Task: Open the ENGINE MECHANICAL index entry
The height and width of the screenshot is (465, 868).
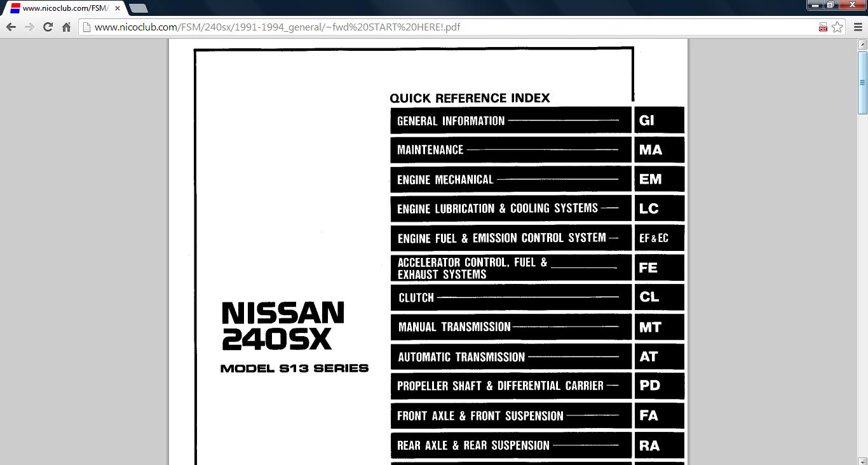Action: tap(511, 179)
